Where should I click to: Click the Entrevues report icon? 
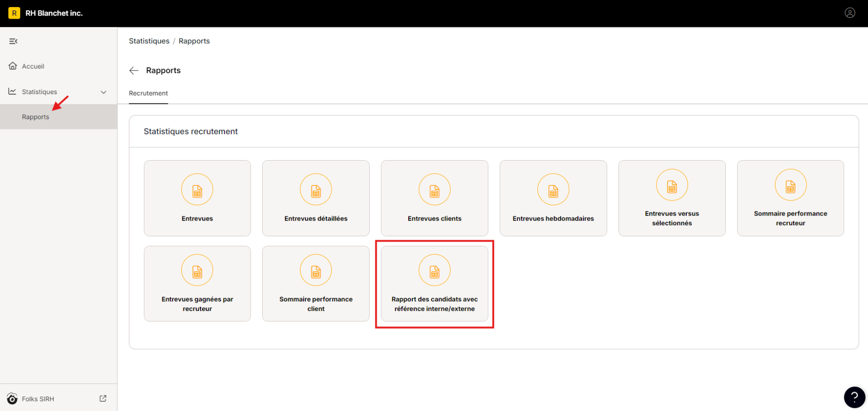197,189
